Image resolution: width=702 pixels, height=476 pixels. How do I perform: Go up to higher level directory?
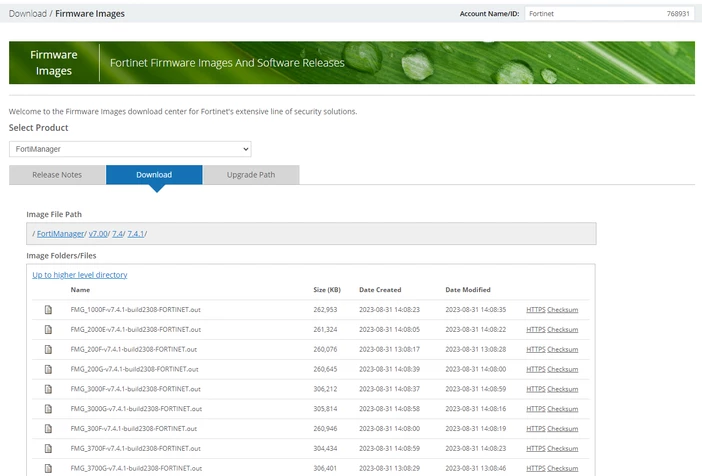pos(80,275)
